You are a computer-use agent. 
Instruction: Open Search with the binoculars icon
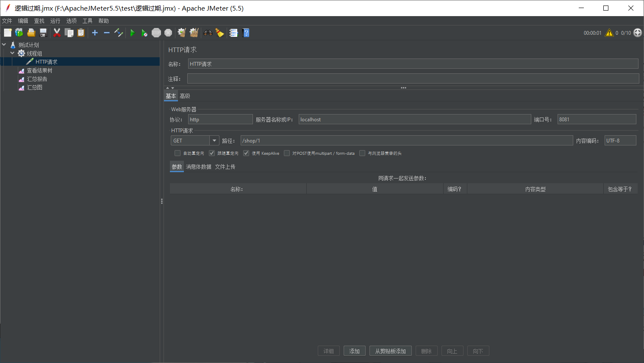(x=208, y=33)
